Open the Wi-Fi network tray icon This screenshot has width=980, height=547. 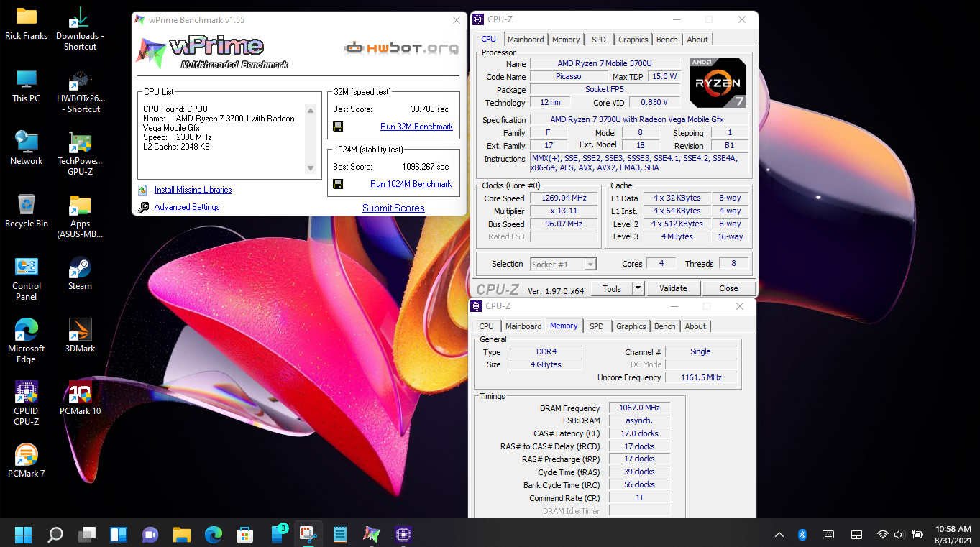[882, 535]
